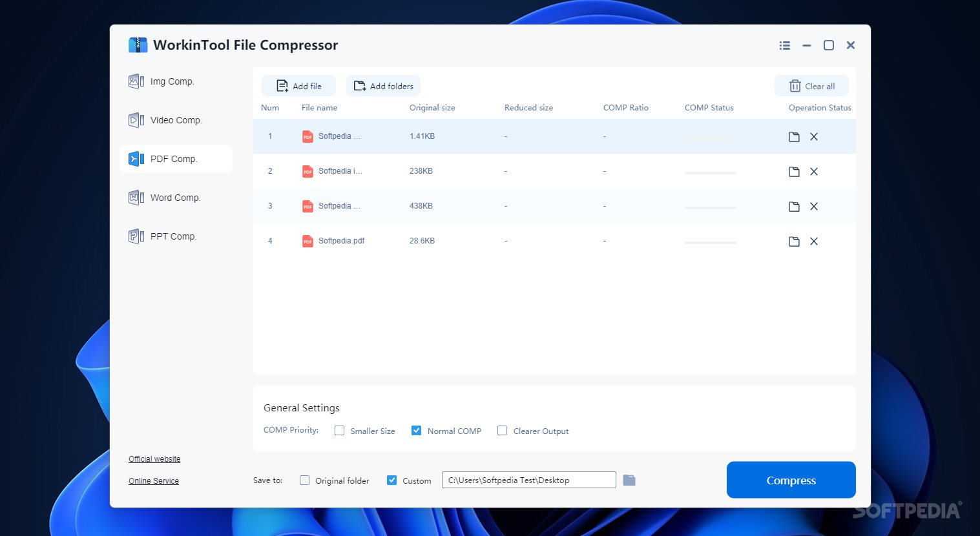Maximize the File Compressor window
Viewport: 980px width, 536px height.
pos(829,45)
